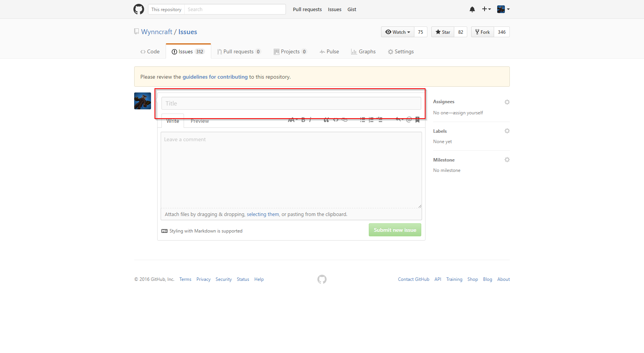Open the Contact GitHub link
The image size is (644, 353).
coord(414,279)
